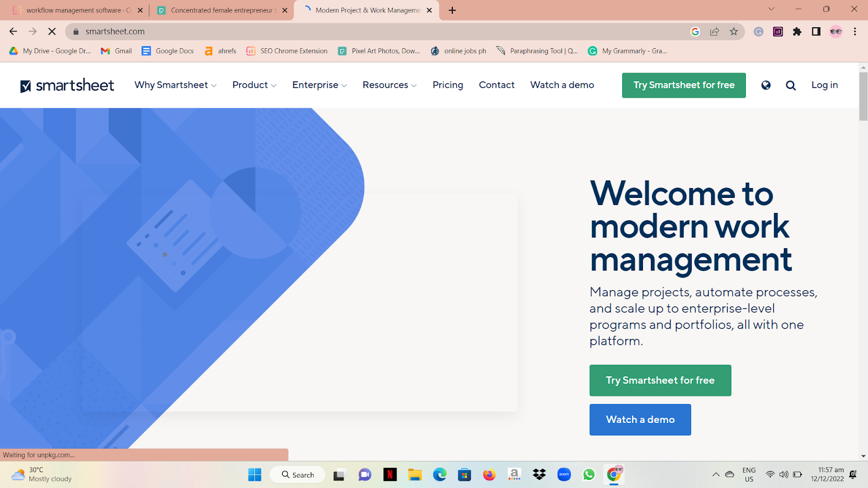868x488 pixels.
Task: Open the Windows Start menu
Action: click(x=254, y=475)
